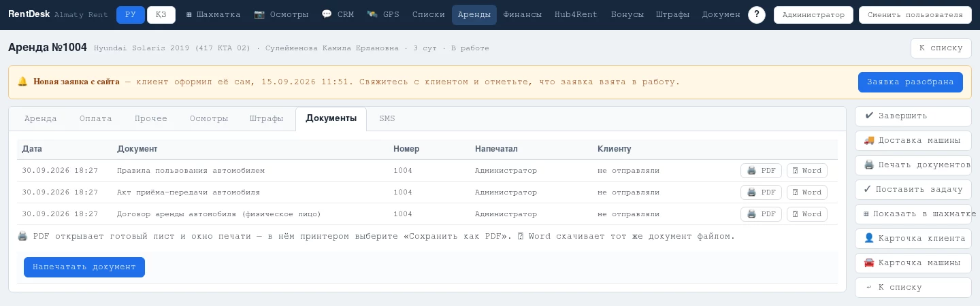The height and width of the screenshot is (306, 980).
Task: Click the Аренда №1004 heading
Action: coord(48,48)
